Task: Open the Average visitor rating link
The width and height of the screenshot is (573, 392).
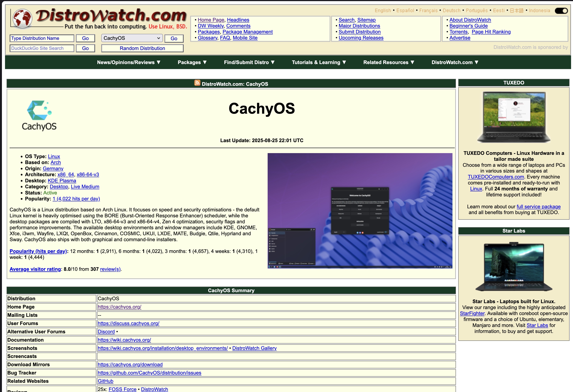Action: [x=35, y=269]
